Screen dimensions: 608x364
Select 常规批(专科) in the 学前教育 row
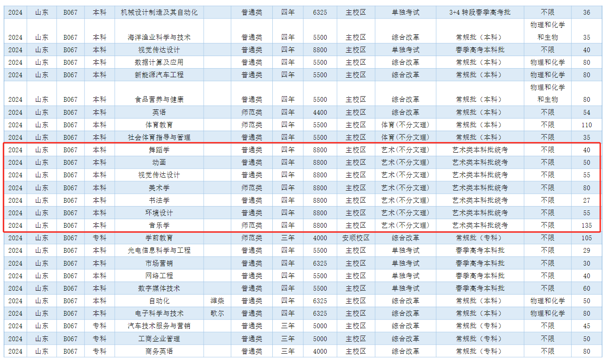[x=479, y=238]
